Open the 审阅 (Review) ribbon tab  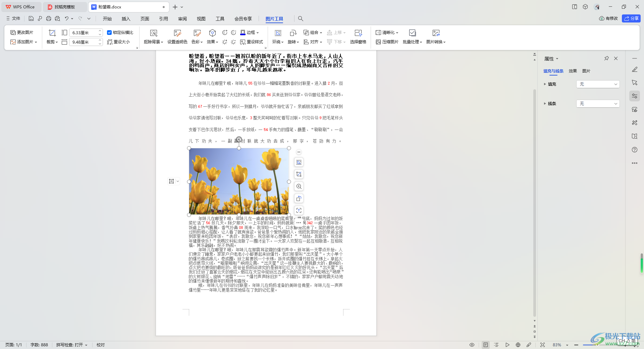182,19
